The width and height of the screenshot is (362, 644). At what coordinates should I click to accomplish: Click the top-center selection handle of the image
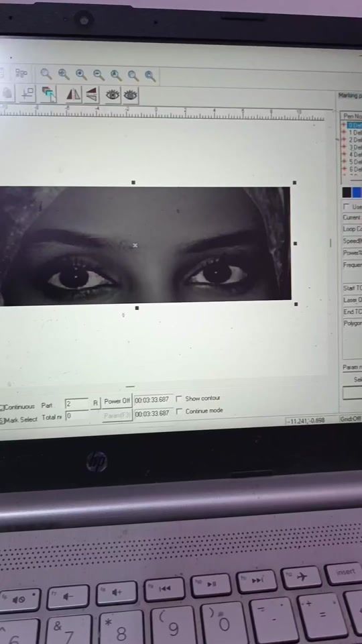133,182
